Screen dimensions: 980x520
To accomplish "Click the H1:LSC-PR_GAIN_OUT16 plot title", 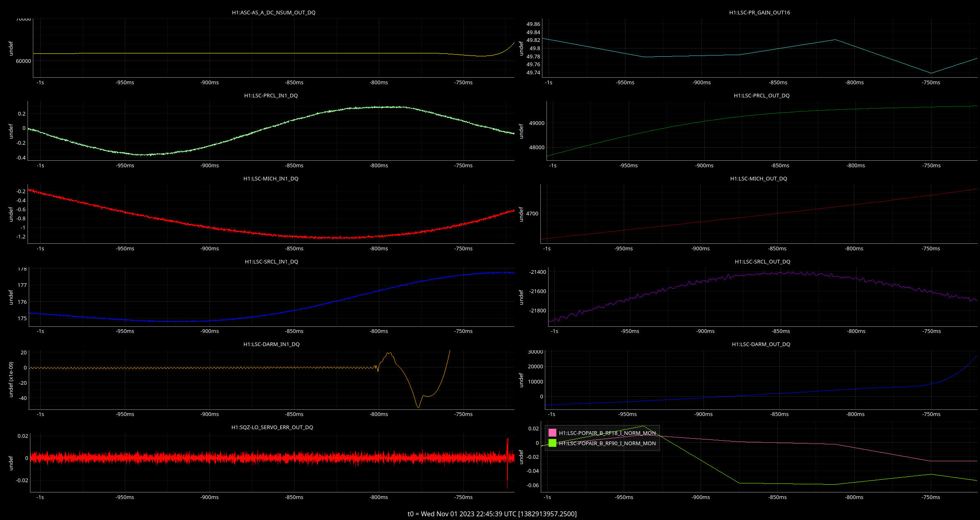I will (x=759, y=12).
